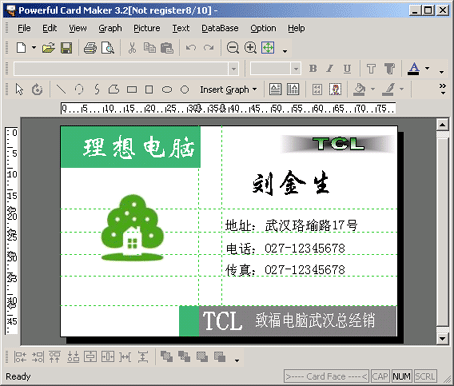Select the Rotate tool
This screenshot has height=386, width=454.
click(37, 89)
